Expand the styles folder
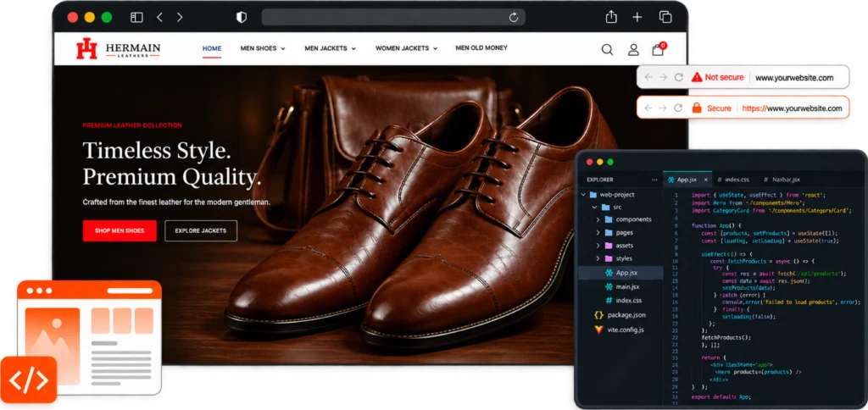This screenshot has width=868, height=410. 598,258
